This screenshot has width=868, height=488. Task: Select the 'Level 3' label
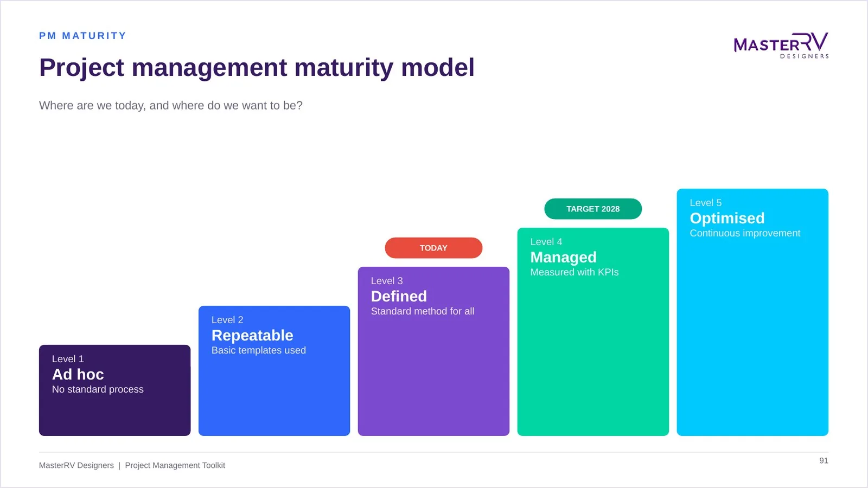click(387, 281)
